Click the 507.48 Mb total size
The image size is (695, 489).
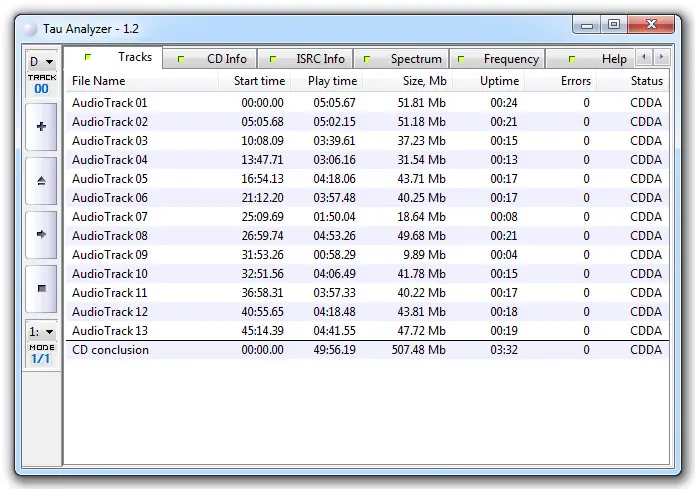tap(418, 350)
